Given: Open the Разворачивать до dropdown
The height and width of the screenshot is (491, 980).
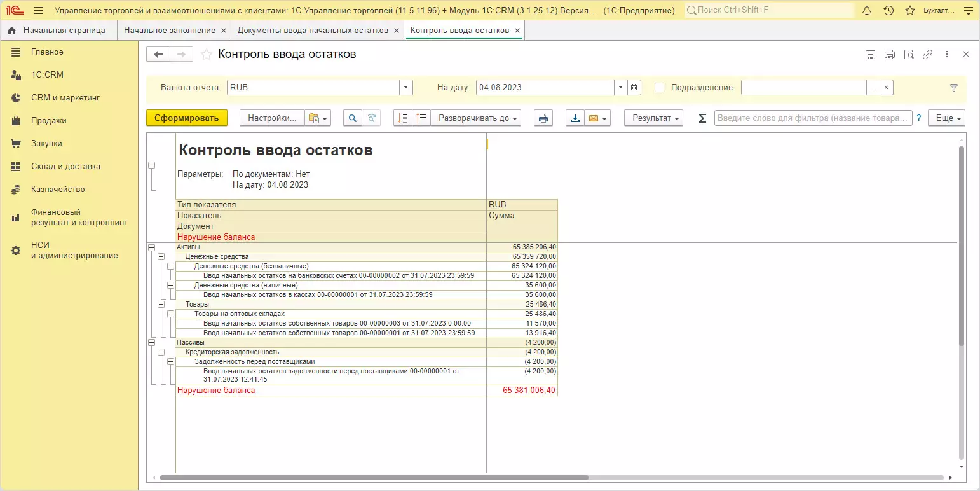Looking at the screenshot, I should point(475,118).
